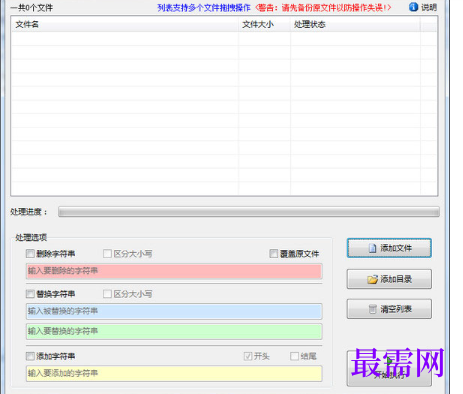The height and width of the screenshot is (394, 463).
Task: Click the 处理进度 progress bar
Action: tap(249, 212)
